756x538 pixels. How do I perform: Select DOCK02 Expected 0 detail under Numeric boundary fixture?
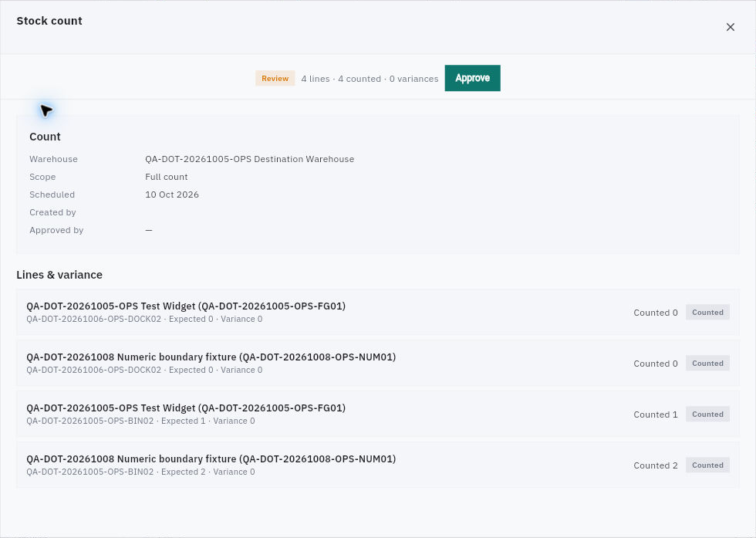pyautogui.click(x=144, y=370)
